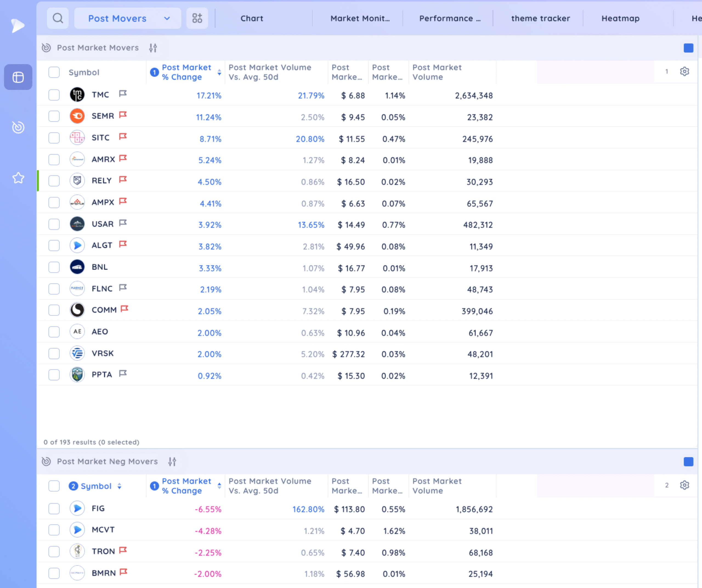Sort by Post Market % Change in top table
Screen dimensions: 702x588
[x=186, y=72]
